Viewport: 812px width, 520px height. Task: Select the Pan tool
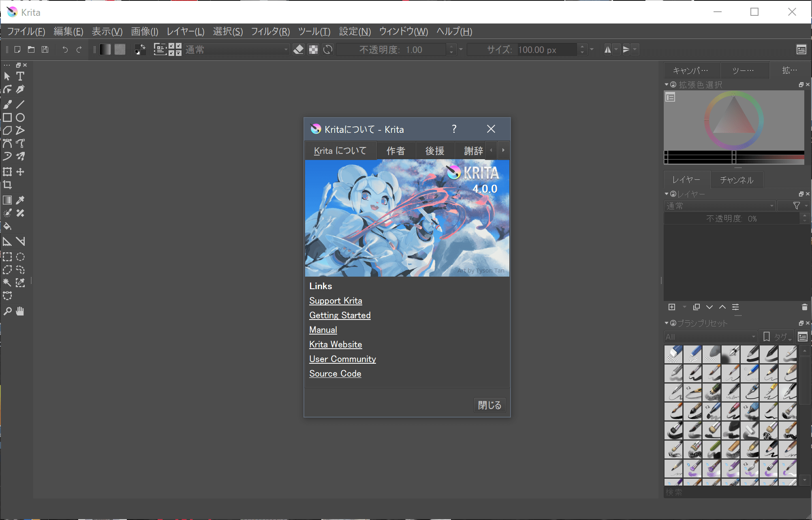pyautogui.click(x=20, y=311)
